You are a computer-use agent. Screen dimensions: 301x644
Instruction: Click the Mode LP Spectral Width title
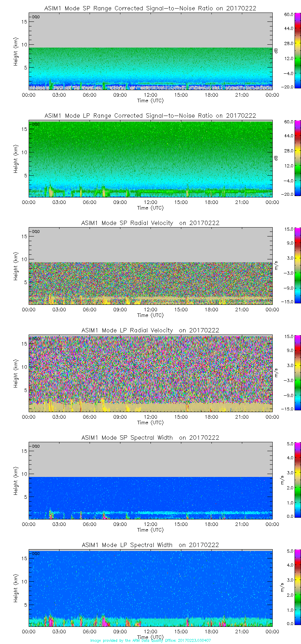[x=150, y=545]
